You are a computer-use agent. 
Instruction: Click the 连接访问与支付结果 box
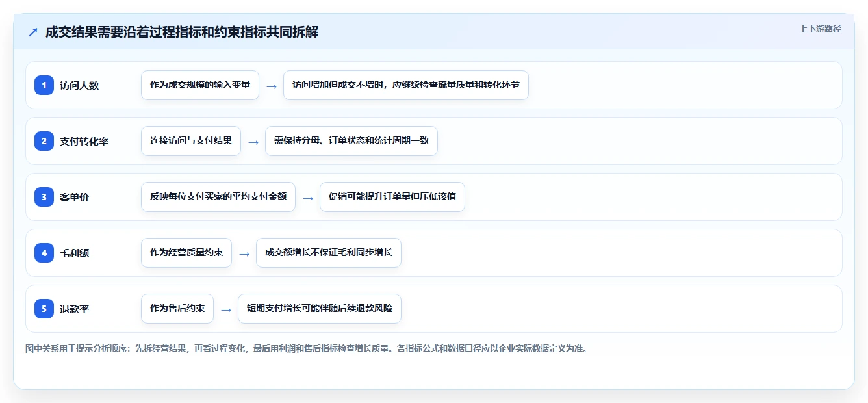click(191, 141)
